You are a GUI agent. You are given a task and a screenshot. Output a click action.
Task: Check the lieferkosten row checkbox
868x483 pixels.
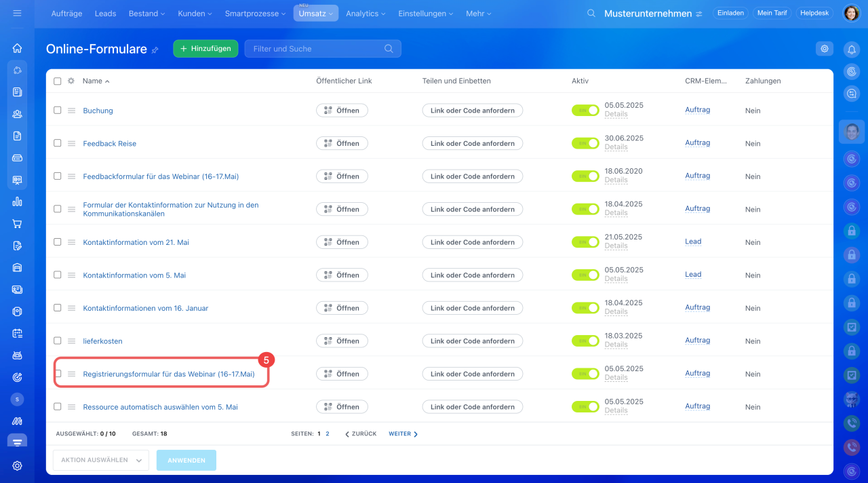tap(58, 341)
